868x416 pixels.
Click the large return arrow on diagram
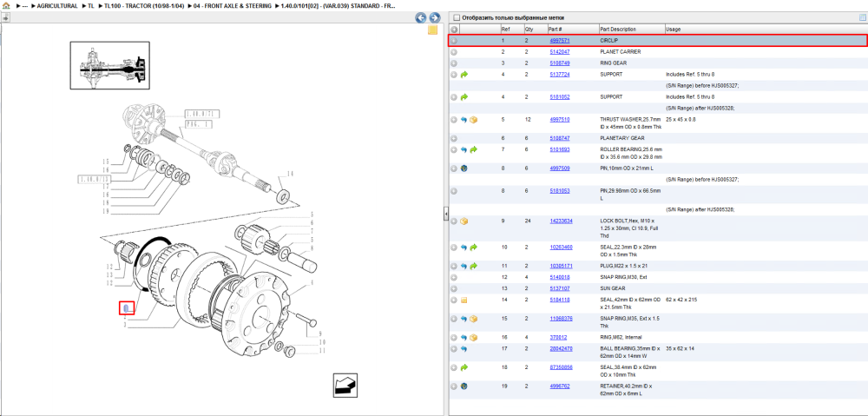[345, 385]
